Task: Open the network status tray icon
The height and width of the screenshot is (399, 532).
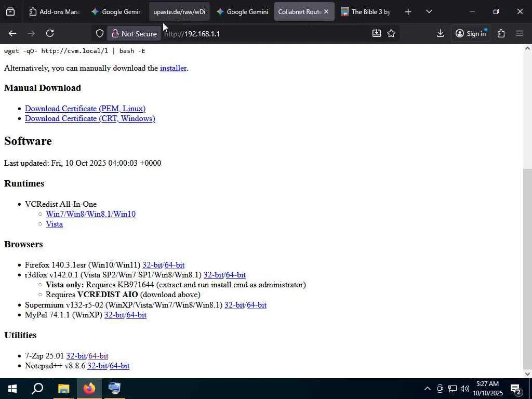Action: pos(453,389)
